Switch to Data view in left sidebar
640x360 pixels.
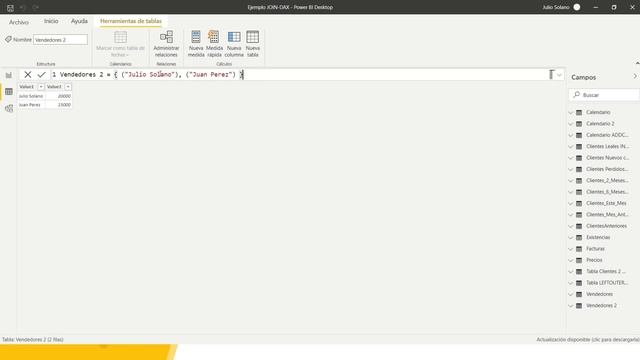tap(9, 92)
